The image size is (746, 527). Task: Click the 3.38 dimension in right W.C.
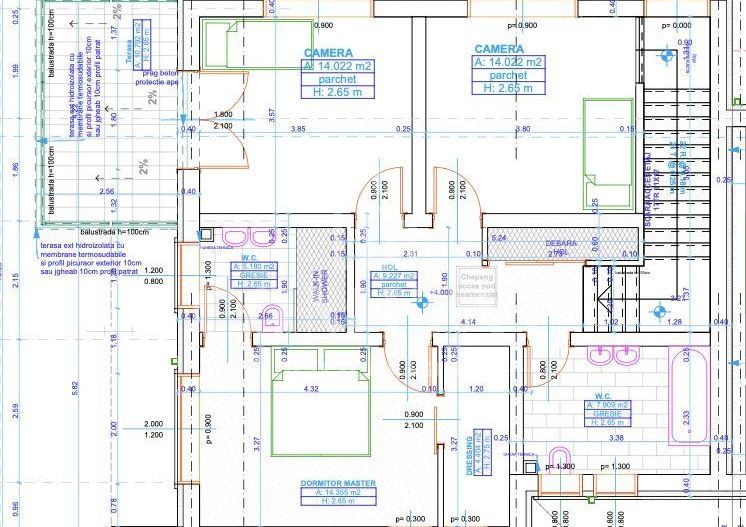point(615,437)
